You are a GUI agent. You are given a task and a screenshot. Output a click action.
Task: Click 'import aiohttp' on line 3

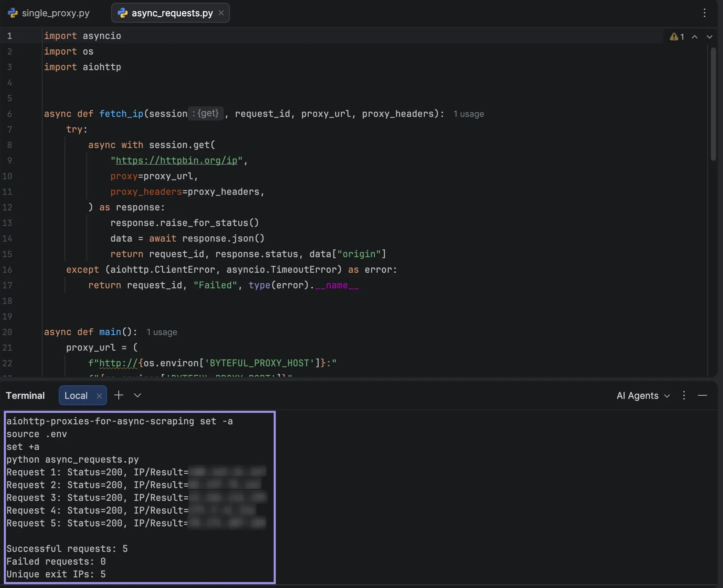pyautogui.click(x=83, y=67)
